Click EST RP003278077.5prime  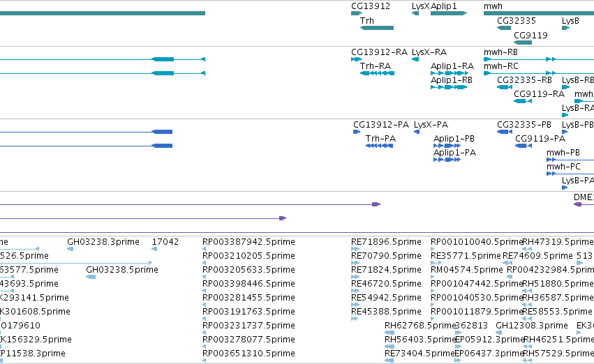(248, 340)
